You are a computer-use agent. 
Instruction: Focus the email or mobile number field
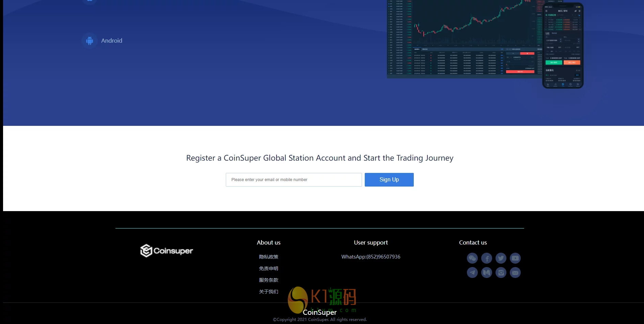[294, 180]
